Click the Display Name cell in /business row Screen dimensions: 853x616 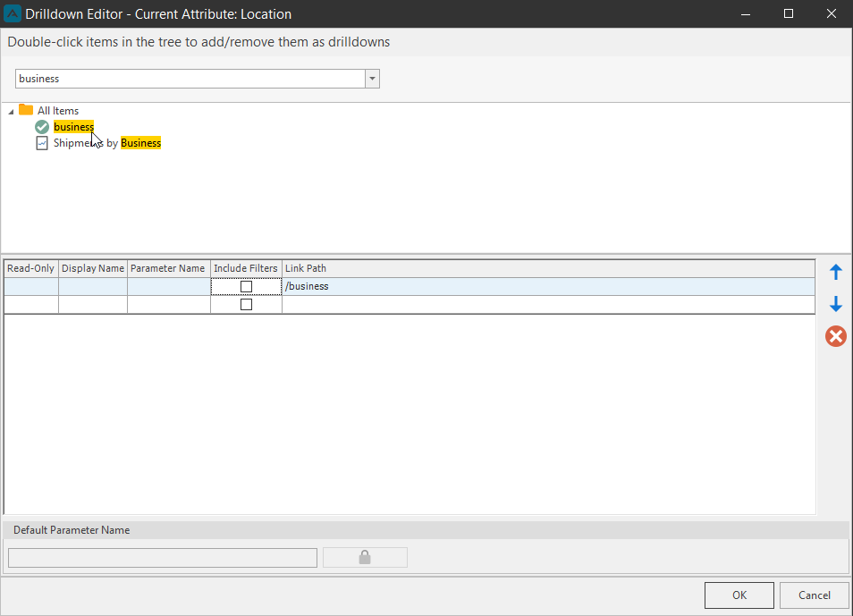pos(93,286)
